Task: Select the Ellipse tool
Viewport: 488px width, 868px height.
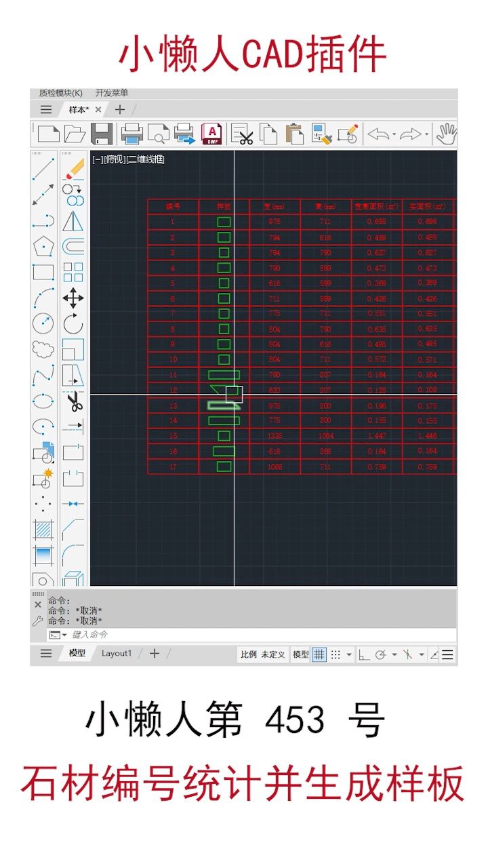Action: point(43,400)
